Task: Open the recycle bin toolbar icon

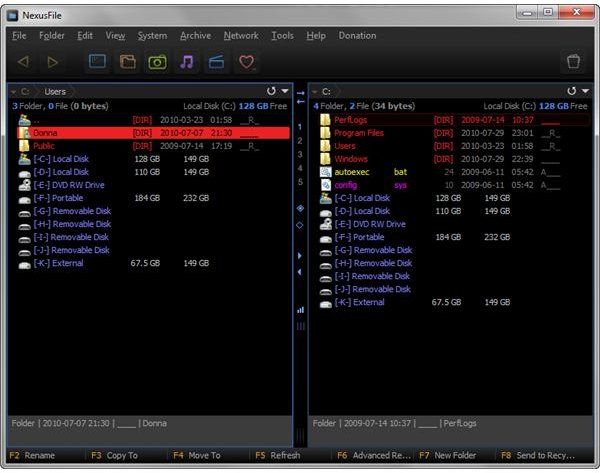Action: coord(573,61)
